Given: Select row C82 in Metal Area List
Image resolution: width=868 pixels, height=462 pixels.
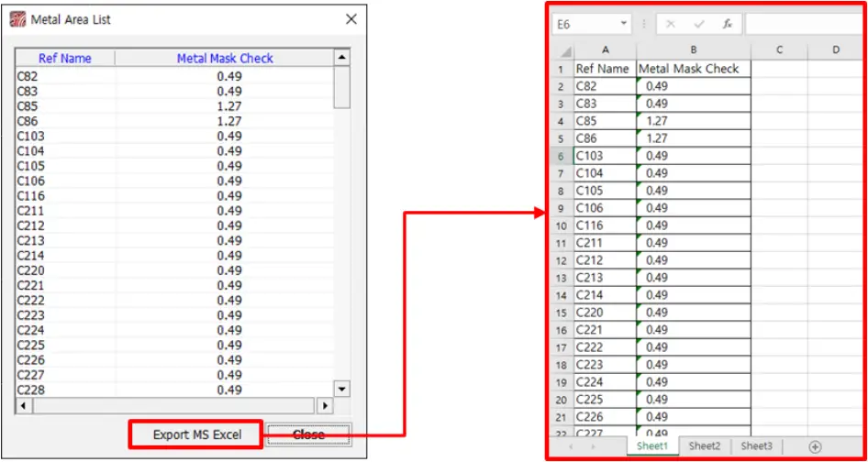Looking at the screenshot, I should (x=174, y=76).
